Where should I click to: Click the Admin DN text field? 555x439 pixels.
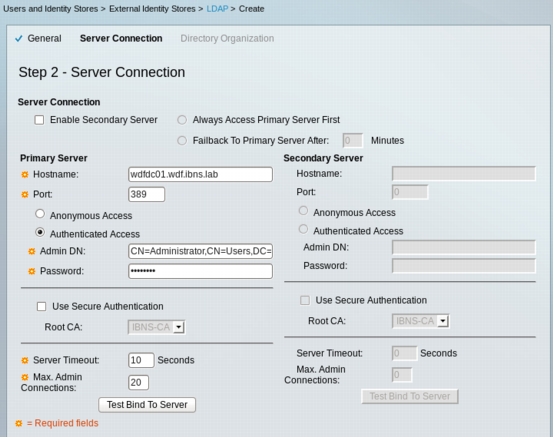[200, 251]
